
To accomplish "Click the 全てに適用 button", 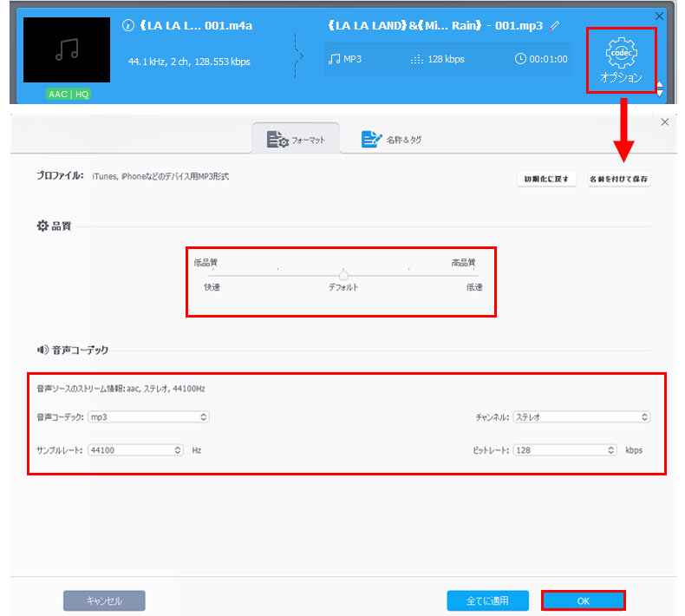I will (487, 600).
